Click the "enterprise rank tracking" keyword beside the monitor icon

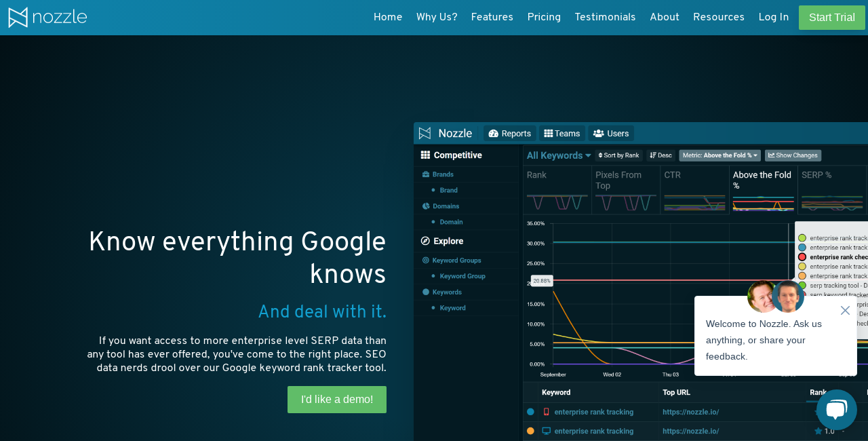click(593, 431)
